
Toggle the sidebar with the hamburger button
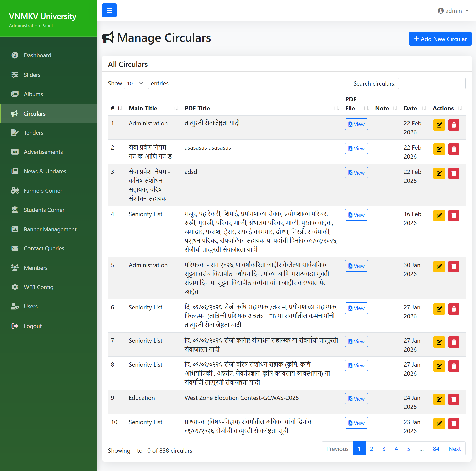(x=109, y=10)
